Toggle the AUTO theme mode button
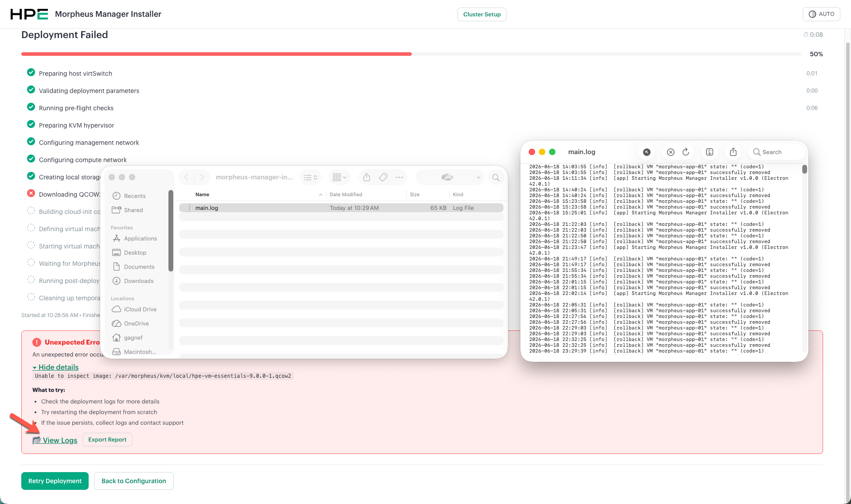The width and height of the screenshot is (851, 504). point(821,14)
